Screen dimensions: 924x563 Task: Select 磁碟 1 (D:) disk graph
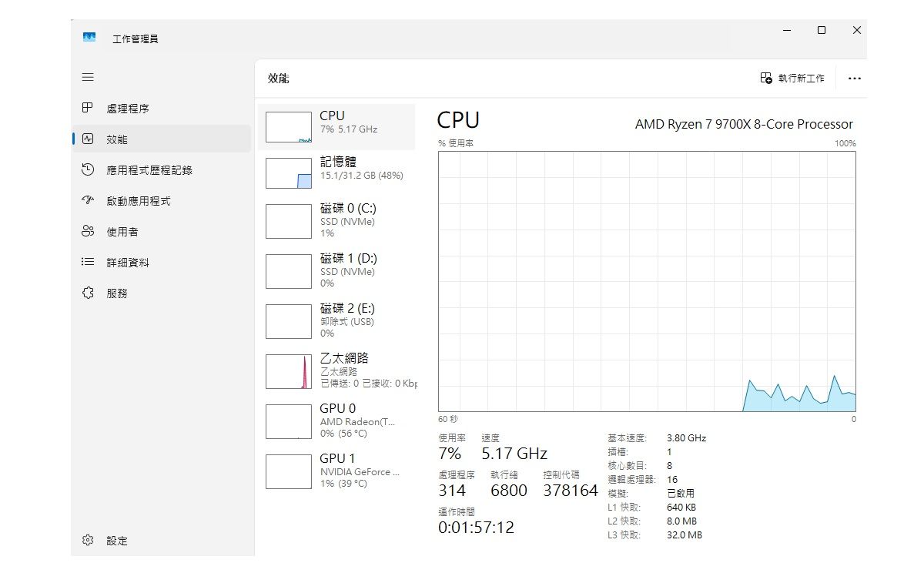pyautogui.click(x=289, y=271)
